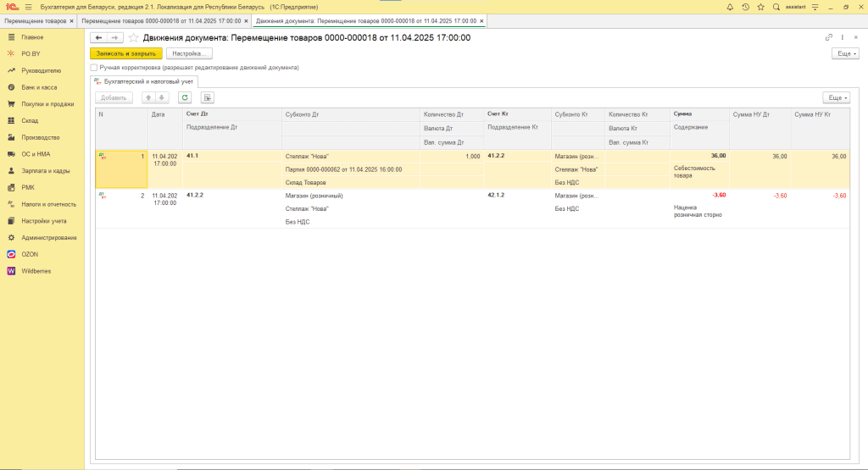The image size is (868, 470).
Task: Open history clock icon in top bar
Action: (744, 7)
